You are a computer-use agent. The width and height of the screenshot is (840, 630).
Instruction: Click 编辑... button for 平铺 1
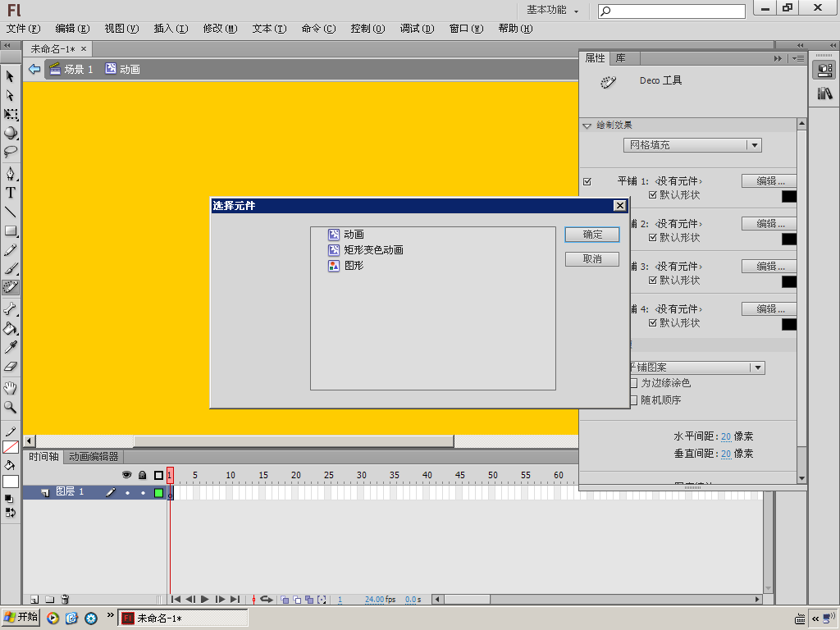coord(769,181)
